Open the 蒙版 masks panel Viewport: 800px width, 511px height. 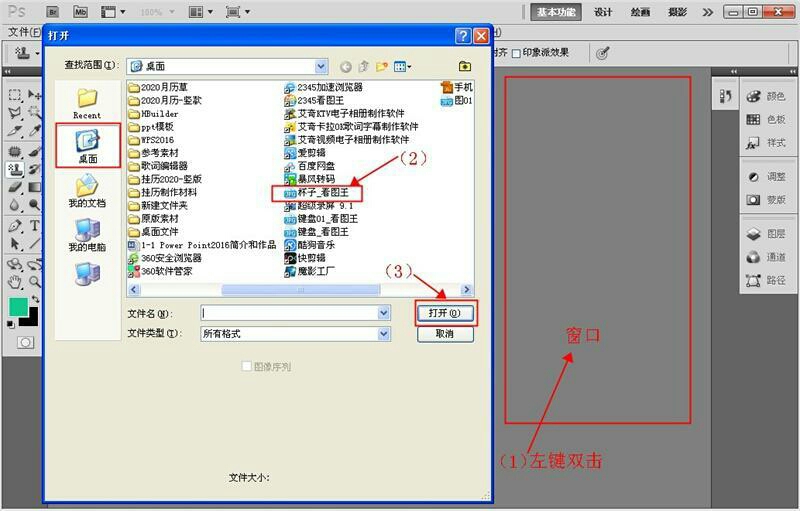766,200
